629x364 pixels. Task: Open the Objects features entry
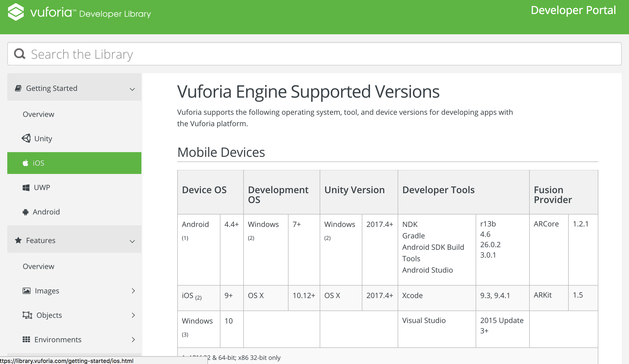click(74, 315)
